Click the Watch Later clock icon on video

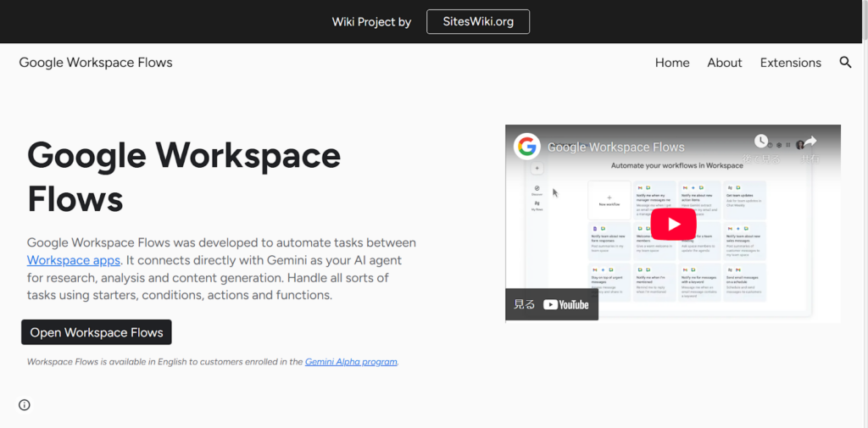click(x=761, y=142)
